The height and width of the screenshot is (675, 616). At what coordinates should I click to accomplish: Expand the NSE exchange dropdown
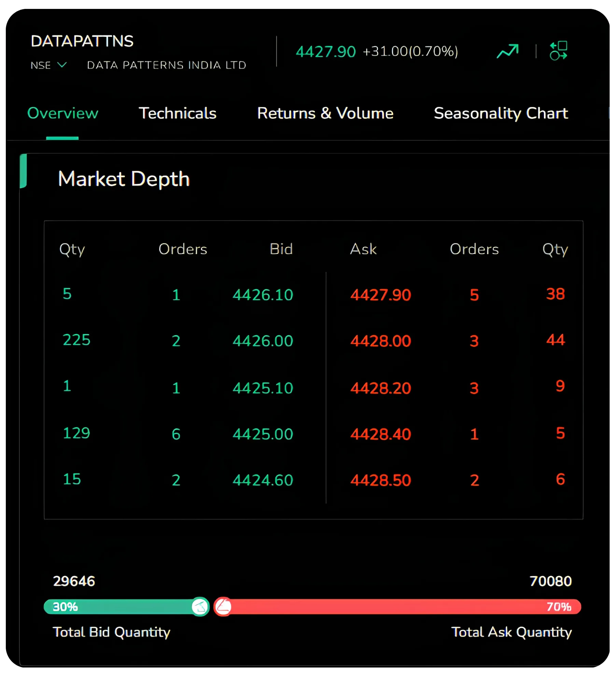click(48, 65)
